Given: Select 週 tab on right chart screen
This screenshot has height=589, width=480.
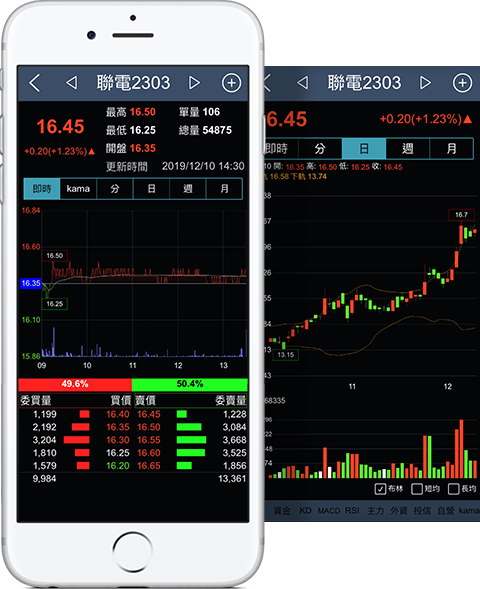Looking at the screenshot, I should (x=408, y=149).
